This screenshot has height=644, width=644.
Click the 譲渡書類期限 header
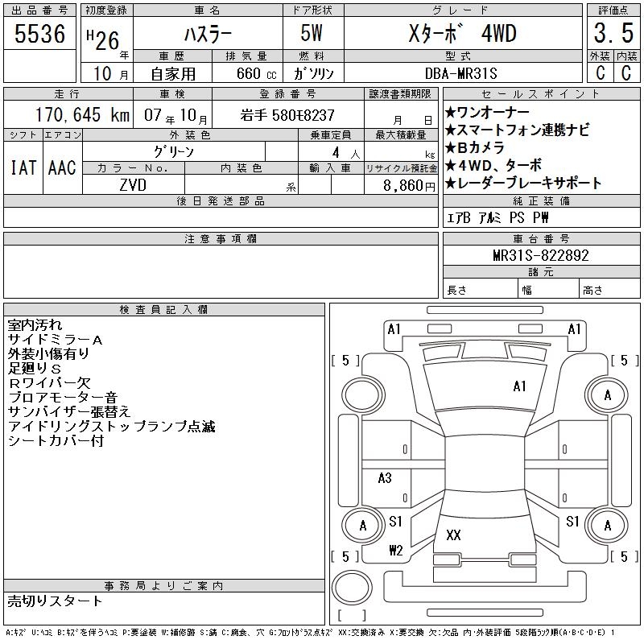tap(400, 94)
